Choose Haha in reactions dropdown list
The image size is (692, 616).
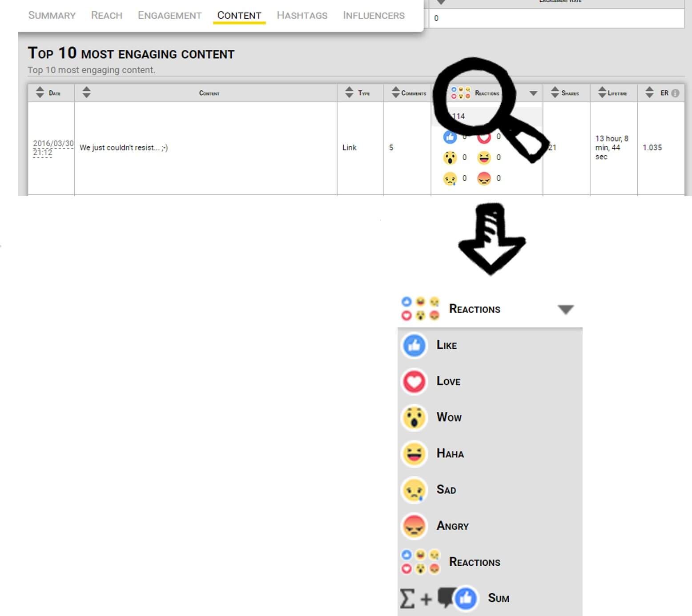[490, 454]
